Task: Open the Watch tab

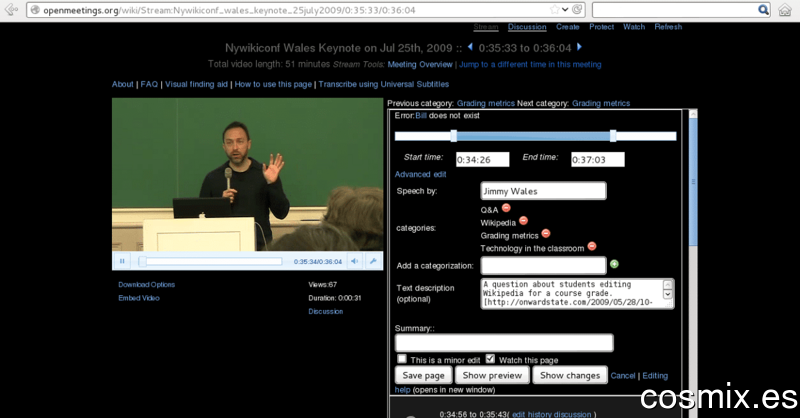Action: pos(634,27)
